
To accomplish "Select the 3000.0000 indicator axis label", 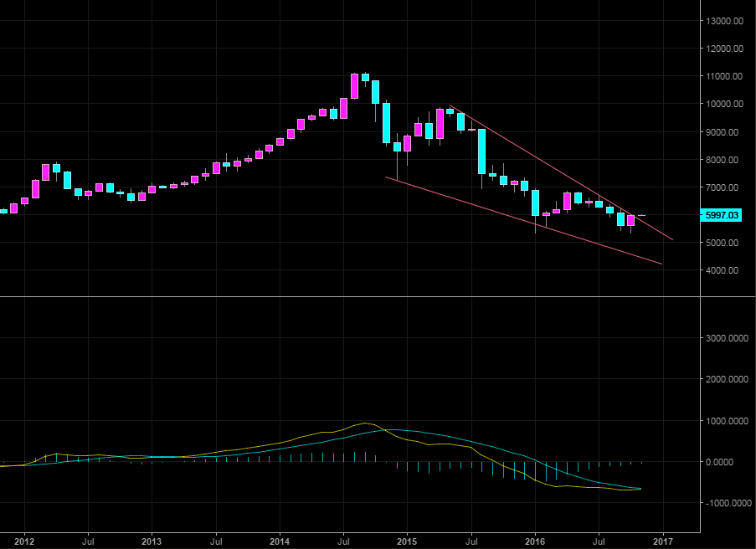I will point(728,338).
